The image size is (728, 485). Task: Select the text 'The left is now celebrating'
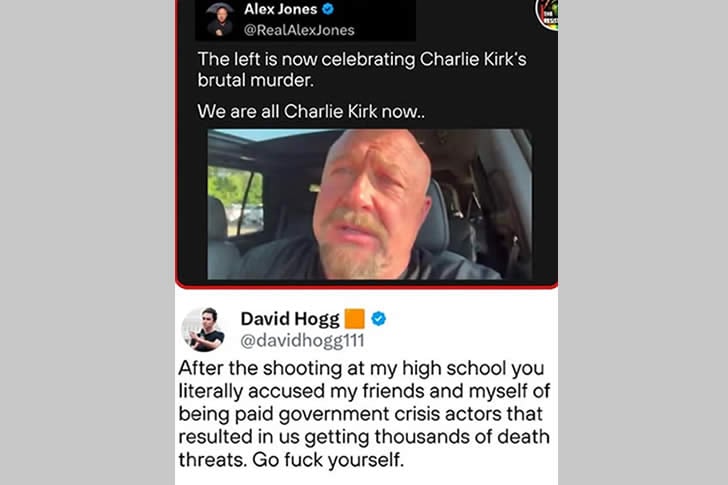306,59
